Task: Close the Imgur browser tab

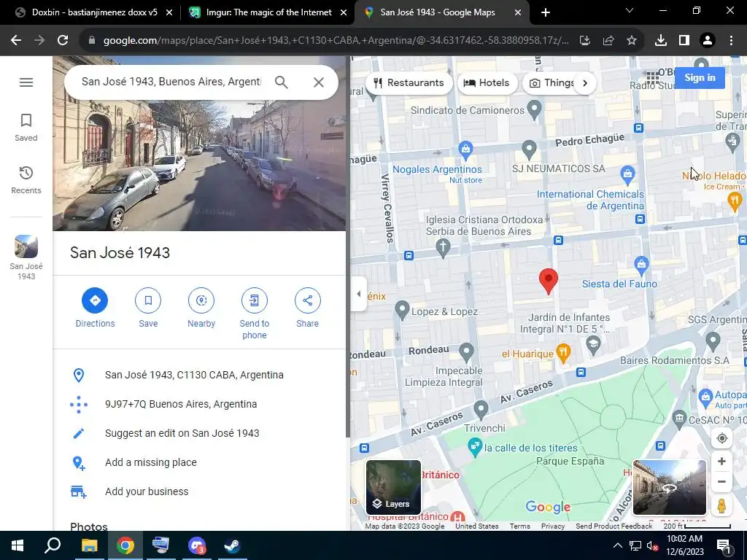Action: click(x=344, y=13)
